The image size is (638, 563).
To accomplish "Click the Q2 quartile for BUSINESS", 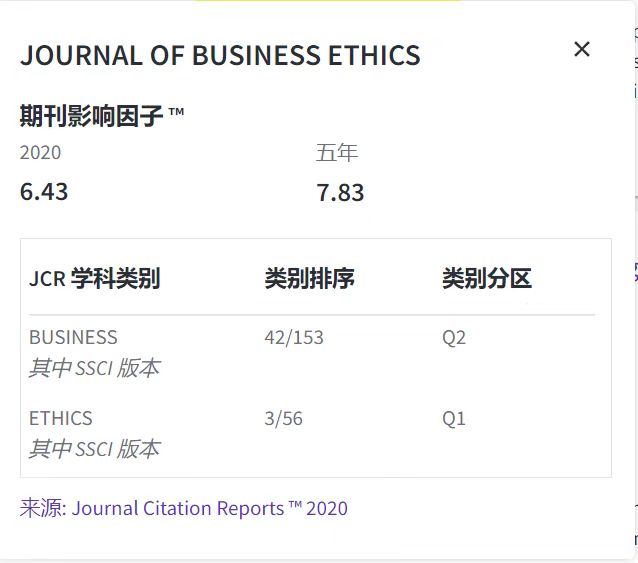I will click(454, 337).
